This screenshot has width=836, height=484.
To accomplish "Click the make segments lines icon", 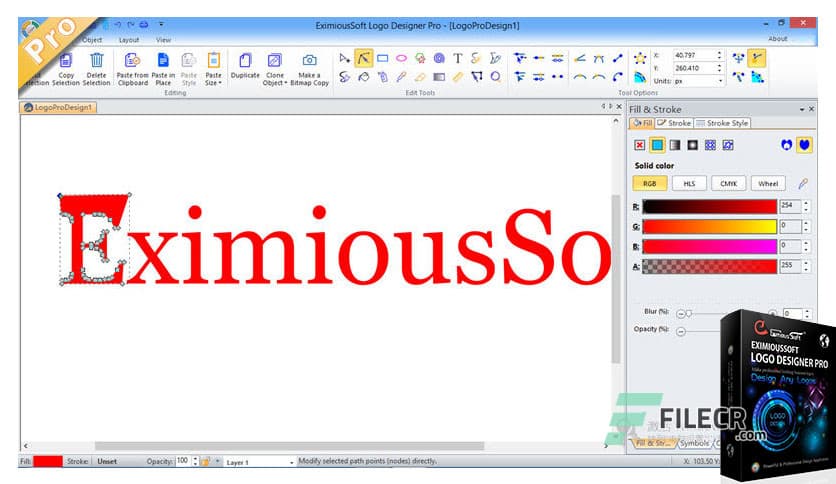I will 617,58.
